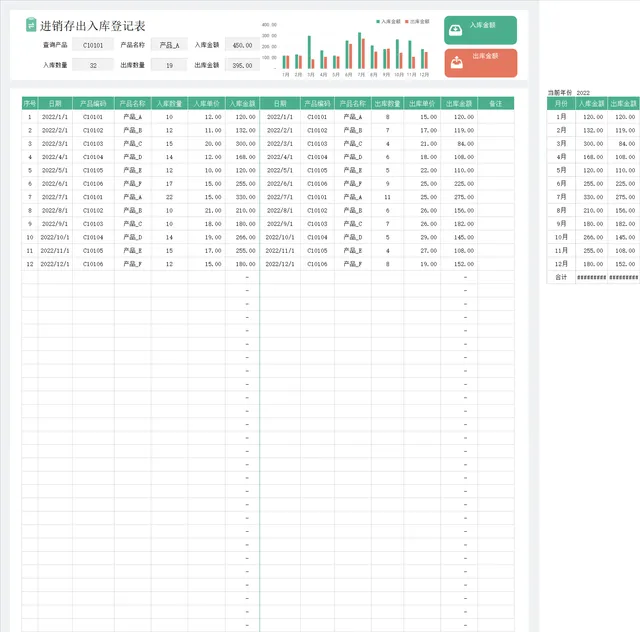Select inbound quantity 14 in row 4
This screenshot has width=640, height=632.
coord(169,157)
